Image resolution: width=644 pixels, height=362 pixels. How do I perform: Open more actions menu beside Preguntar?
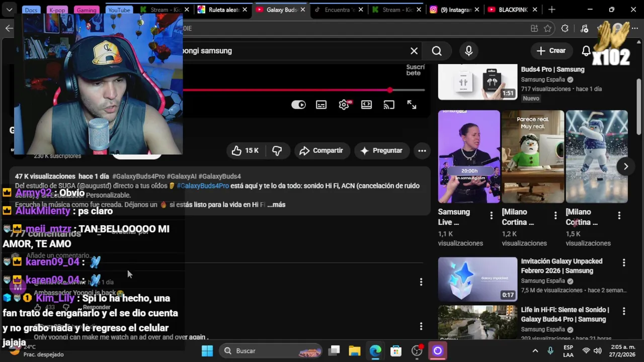tap(422, 150)
